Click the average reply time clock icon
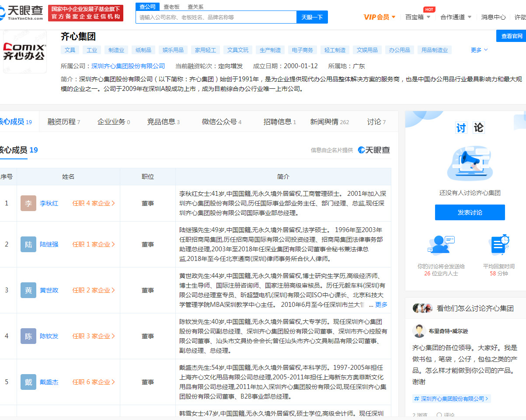The width and height of the screenshot is (526, 420). pyautogui.click(x=499, y=245)
